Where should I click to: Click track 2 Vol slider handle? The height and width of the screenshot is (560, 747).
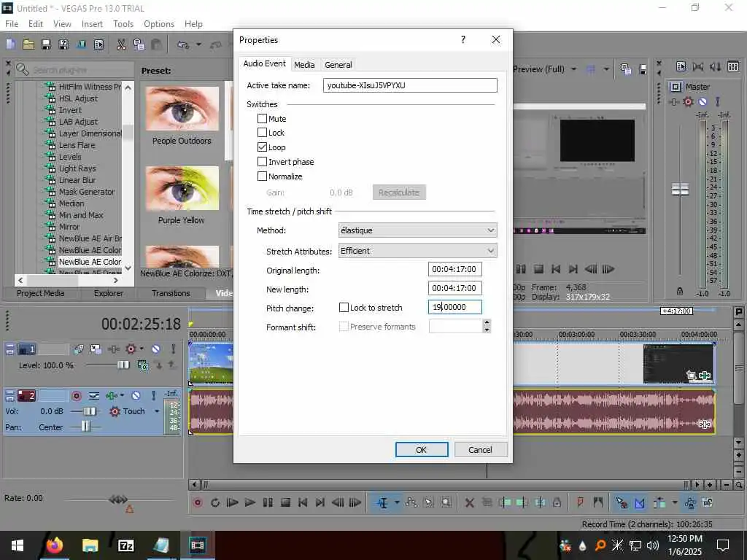90,411
